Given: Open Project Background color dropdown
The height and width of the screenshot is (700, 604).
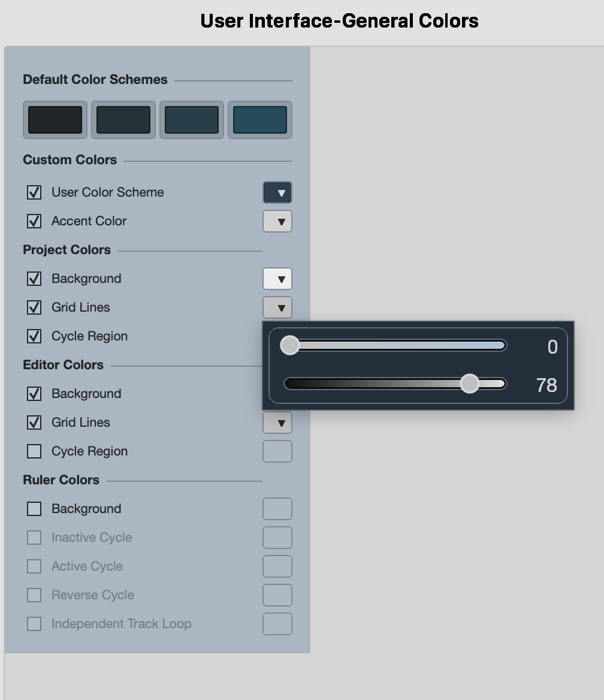Looking at the screenshot, I should pos(277,279).
